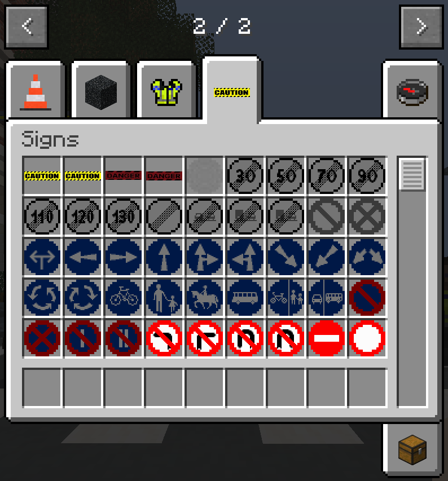Pick the 130 speed limit sign
Viewport: 448px width, 481px height.
(x=124, y=217)
